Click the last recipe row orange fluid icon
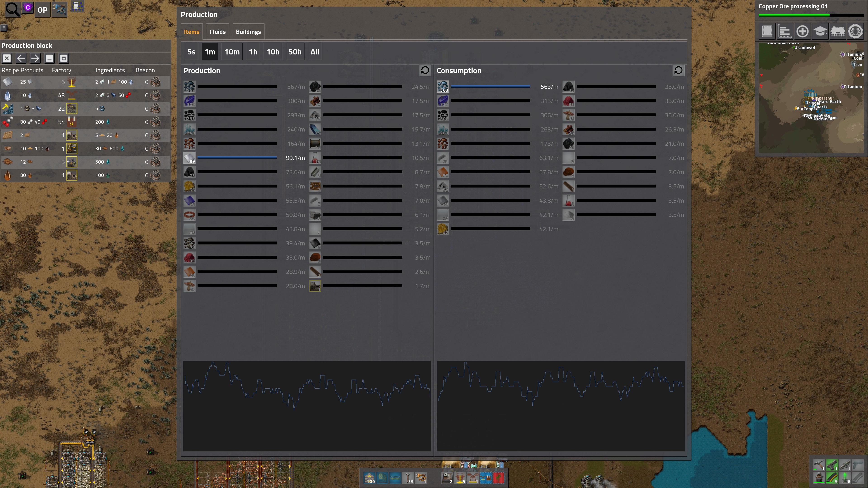The image size is (868, 488). pyautogui.click(x=7, y=175)
